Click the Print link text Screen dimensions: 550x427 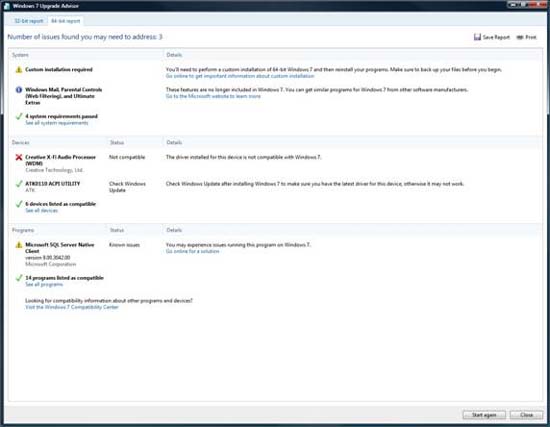531,37
